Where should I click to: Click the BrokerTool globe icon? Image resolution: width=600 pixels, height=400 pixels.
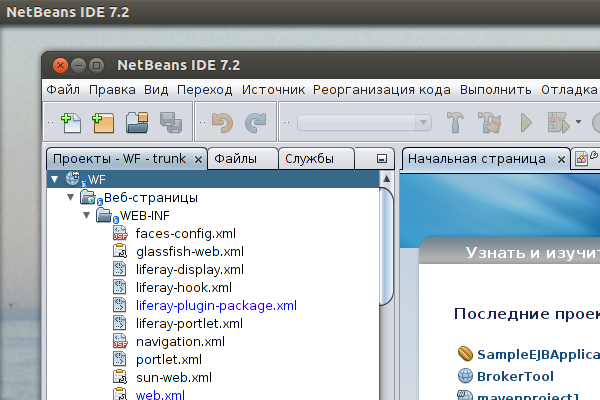tap(465, 376)
